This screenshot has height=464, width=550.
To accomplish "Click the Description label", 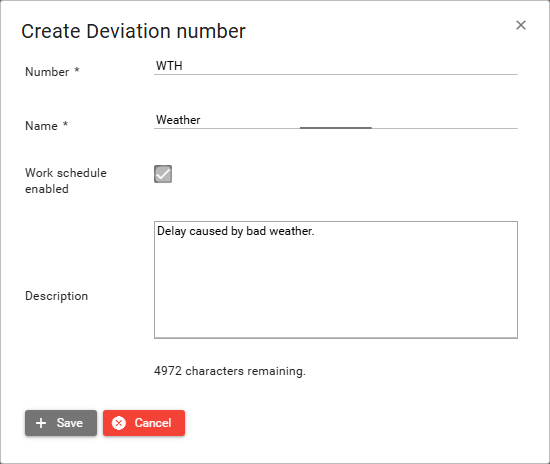I will pyautogui.click(x=56, y=296).
